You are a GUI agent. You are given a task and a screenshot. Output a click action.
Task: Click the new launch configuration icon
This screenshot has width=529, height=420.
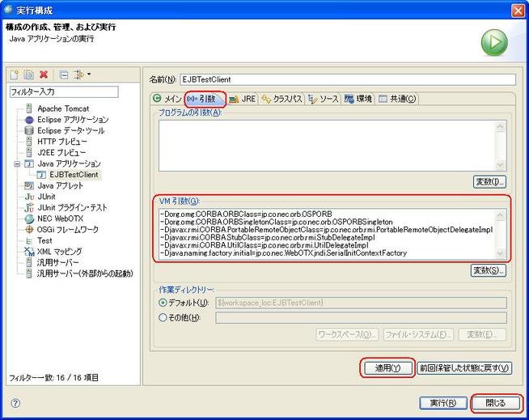pos(15,74)
